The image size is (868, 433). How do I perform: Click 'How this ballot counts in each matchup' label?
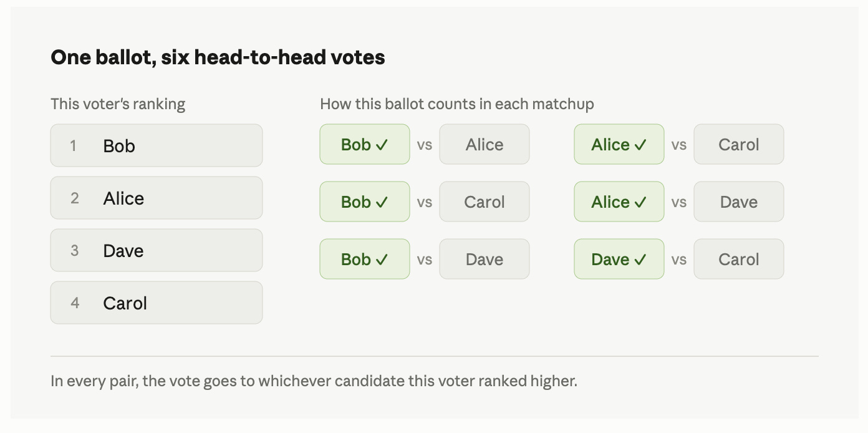[457, 104]
